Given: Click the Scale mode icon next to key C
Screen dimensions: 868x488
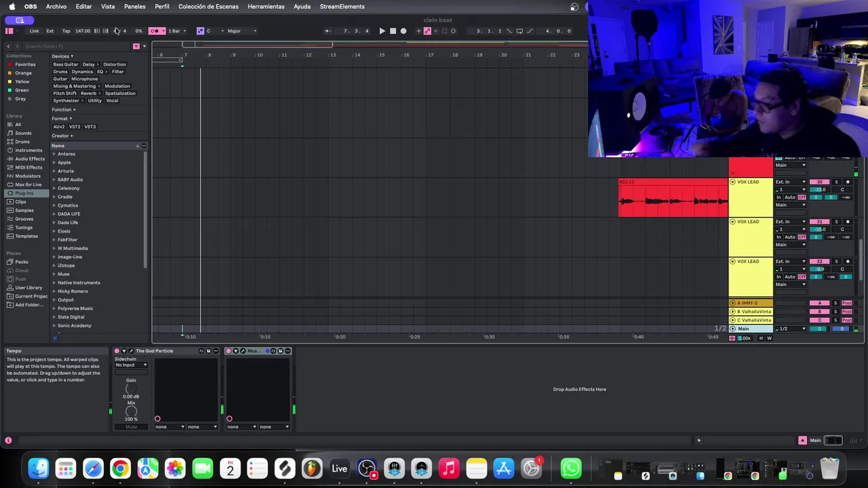Looking at the screenshot, I should click(200, 30).
